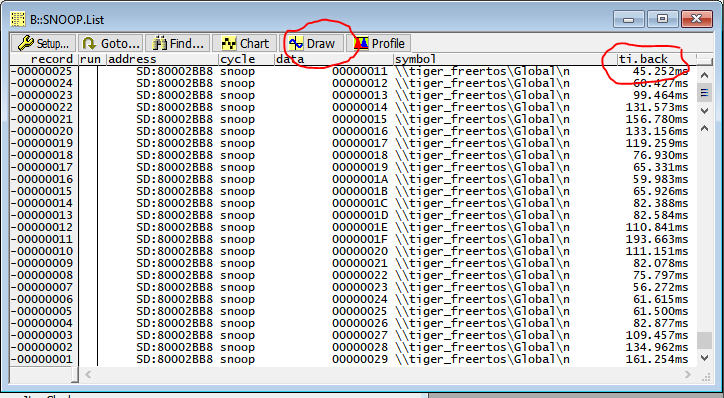This screenshot has height=398, width=724.
Task: Maximize the B::SNOOP.List window
Action: [x=662, y=19]
